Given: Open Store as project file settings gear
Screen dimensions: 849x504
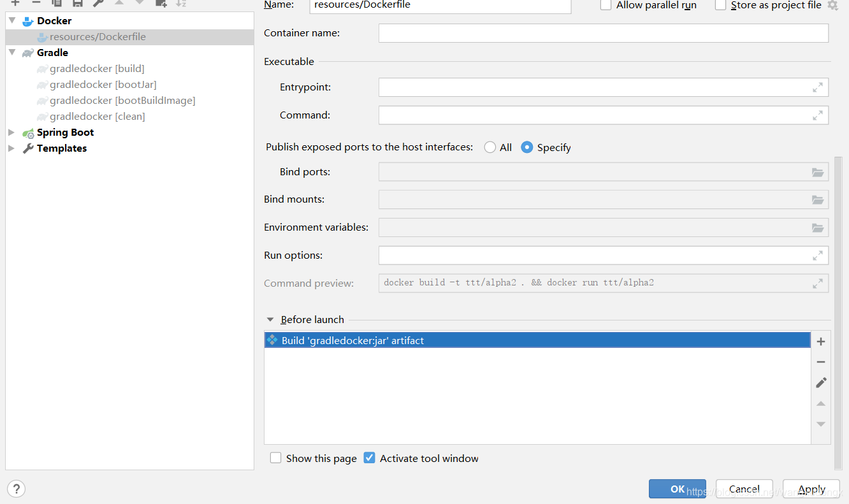Looking at the screenshot, I should click(x=832, y=5).
